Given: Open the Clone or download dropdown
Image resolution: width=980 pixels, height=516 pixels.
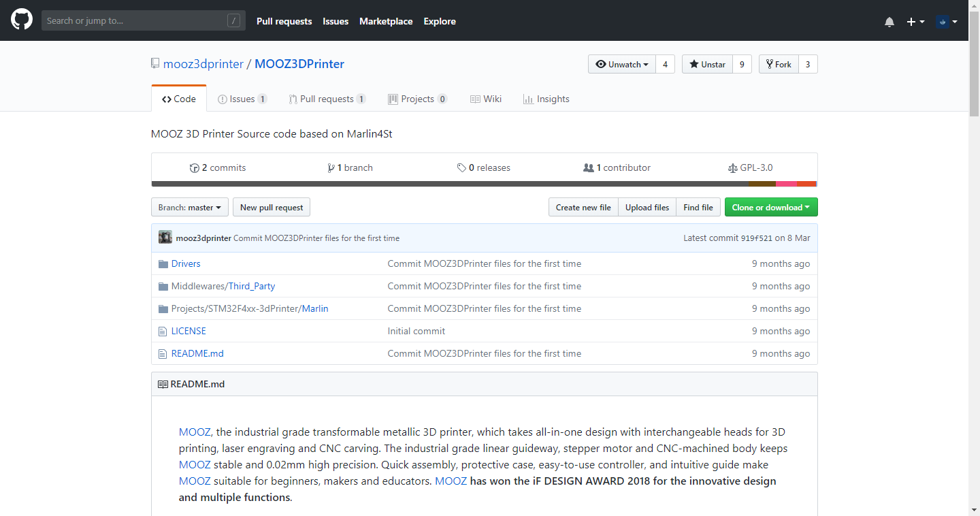Looking at the screenshot, I should (x=771, y=207).
